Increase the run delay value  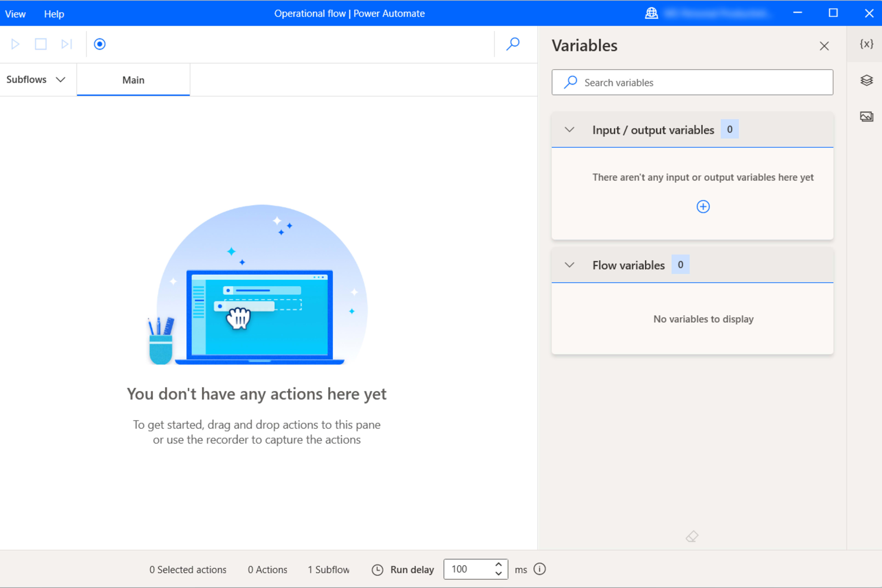click(498, 564)
